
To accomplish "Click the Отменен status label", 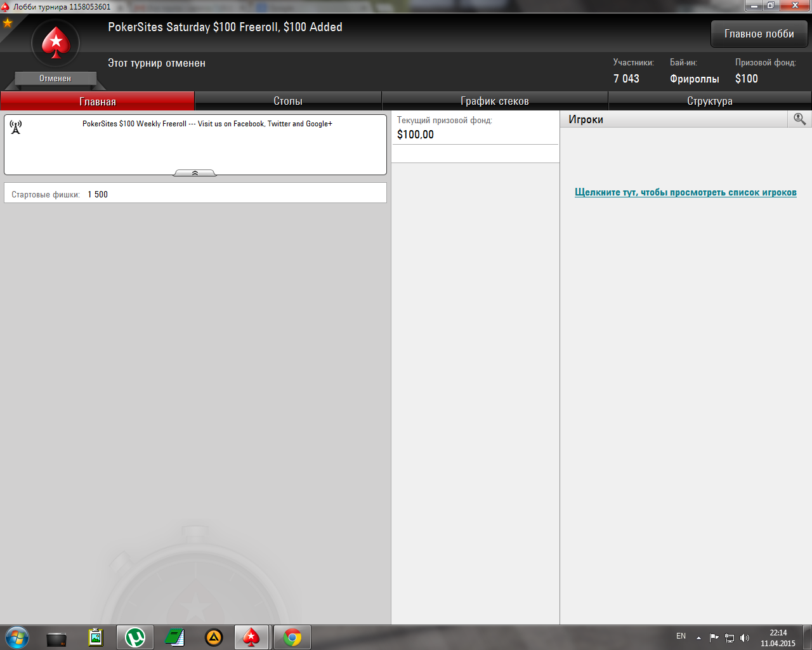I will point(55,79).
